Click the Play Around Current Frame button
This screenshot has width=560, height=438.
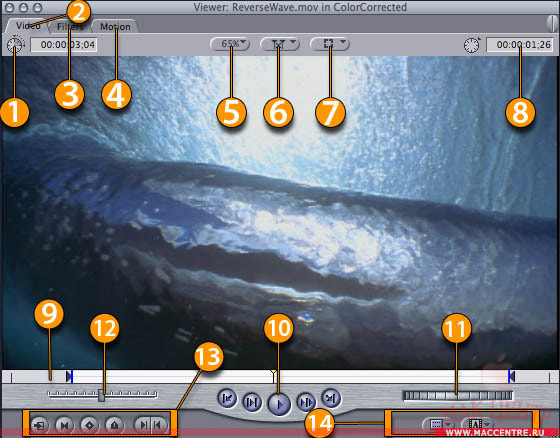click(x=306, y=402)
